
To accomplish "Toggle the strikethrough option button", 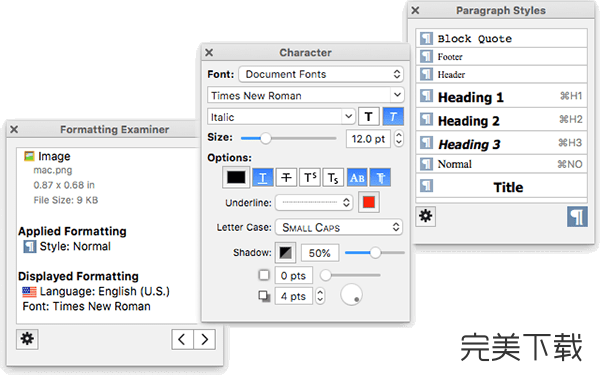I will 286,178.
